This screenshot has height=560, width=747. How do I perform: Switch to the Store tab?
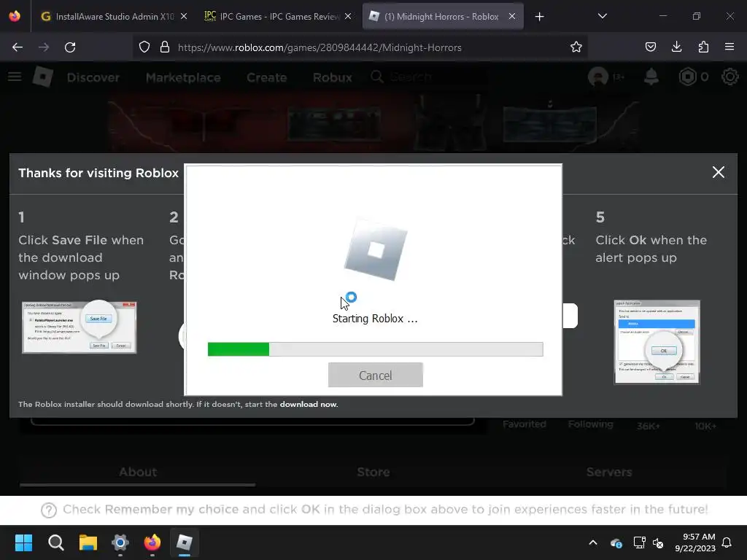pyautogui.click(x=373, y=472)
